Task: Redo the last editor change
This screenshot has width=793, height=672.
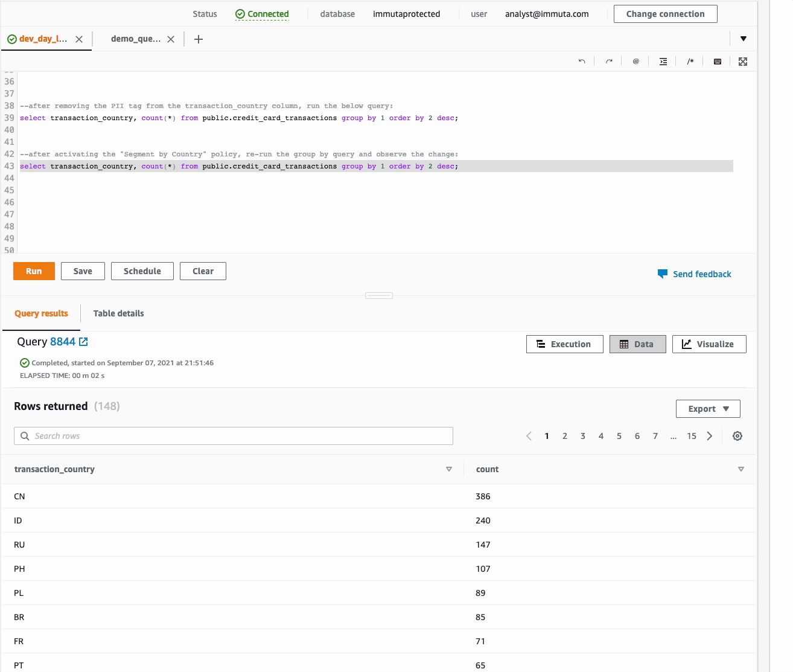Action: coord(609,62)
